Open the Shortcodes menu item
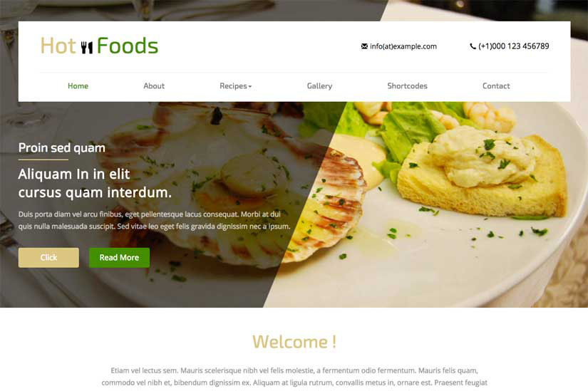This screenshot has width=588, height=391. click(x=407, y=86)
